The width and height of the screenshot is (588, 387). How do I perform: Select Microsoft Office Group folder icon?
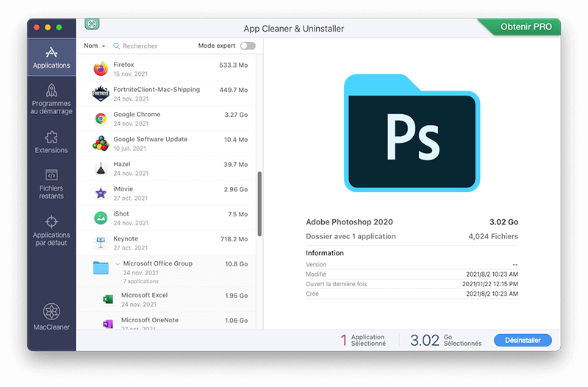(101, 268)
